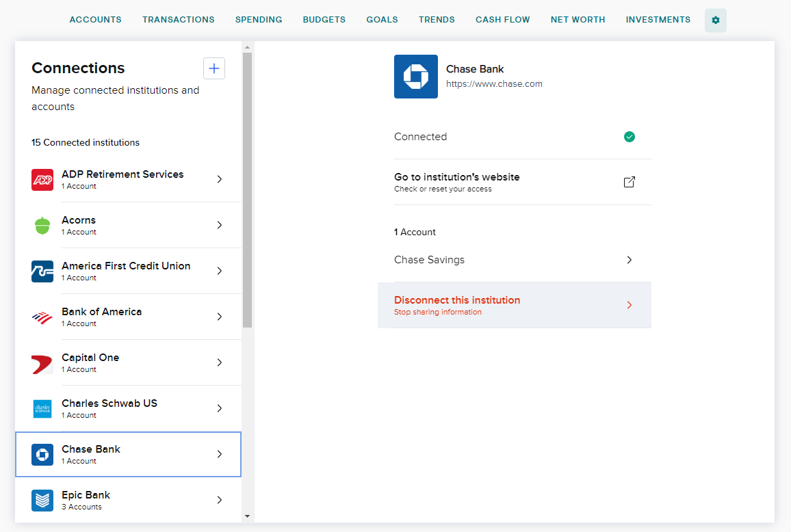791x532 pixels.
Task: Expand the Capital One chevron
Action: [x=220, y=362]
